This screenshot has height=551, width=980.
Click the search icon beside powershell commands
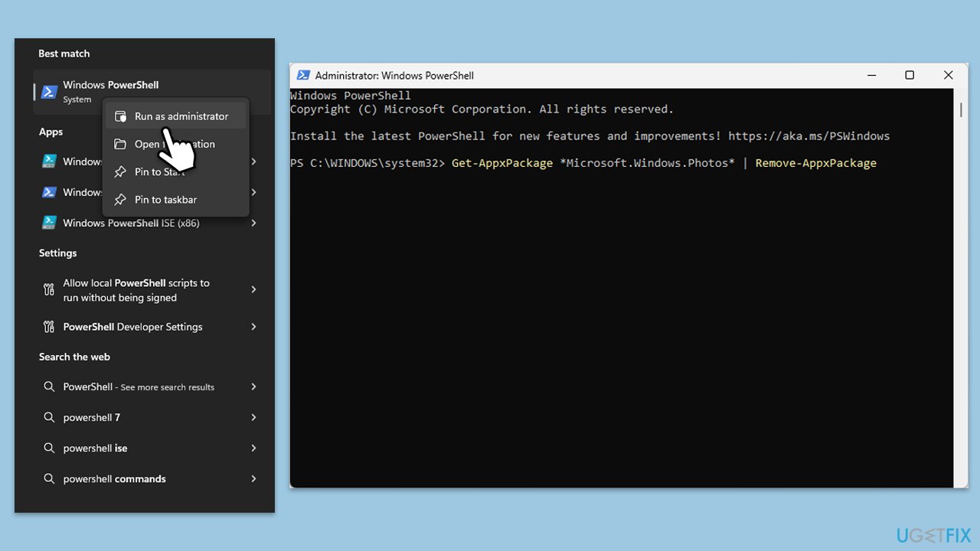point(49,478)
